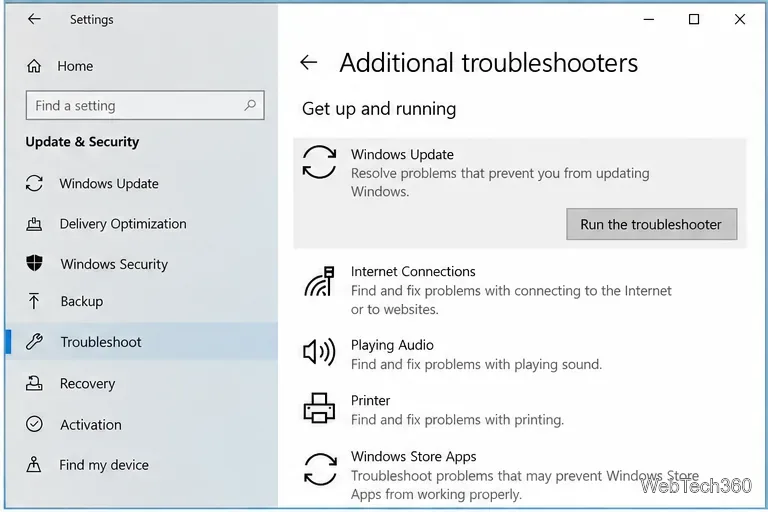Maximize the Settings window
Viewport: 768px width, 512px height.
(694, 19)
